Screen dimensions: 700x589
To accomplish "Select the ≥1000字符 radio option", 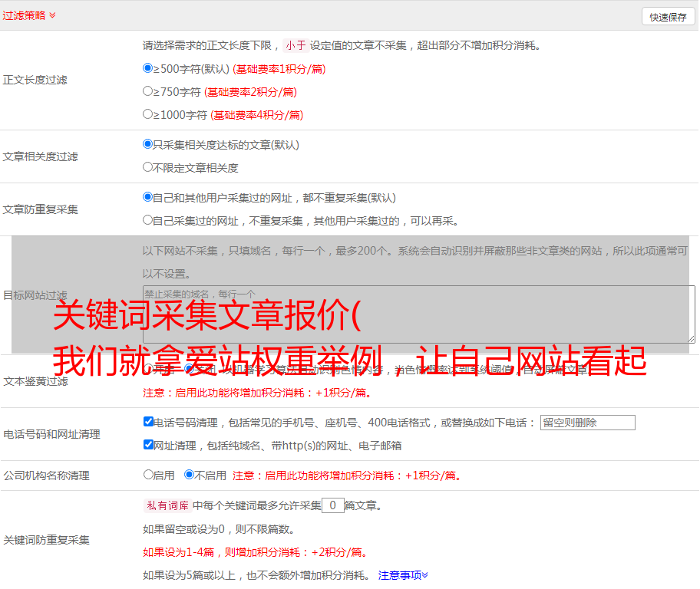I will [x=147, y=114].
